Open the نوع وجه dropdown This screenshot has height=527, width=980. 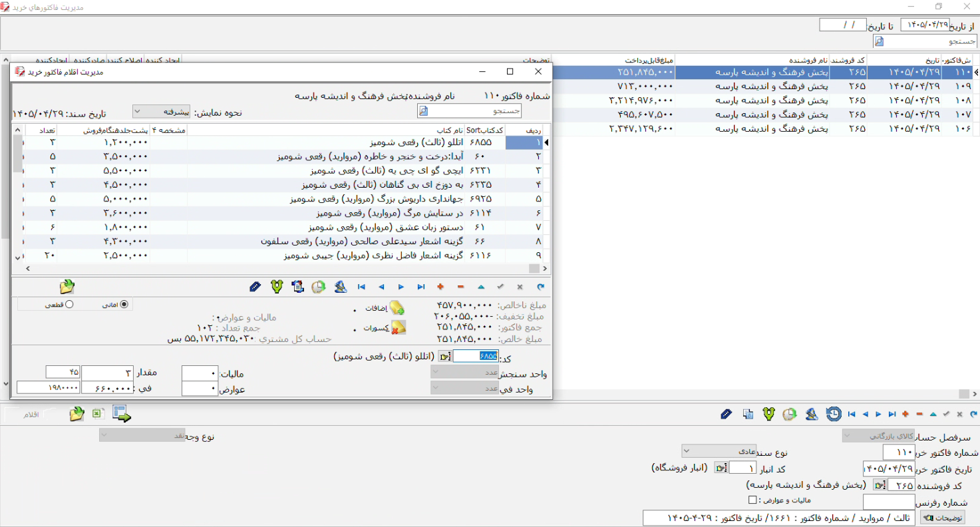[x=141, y=435]
